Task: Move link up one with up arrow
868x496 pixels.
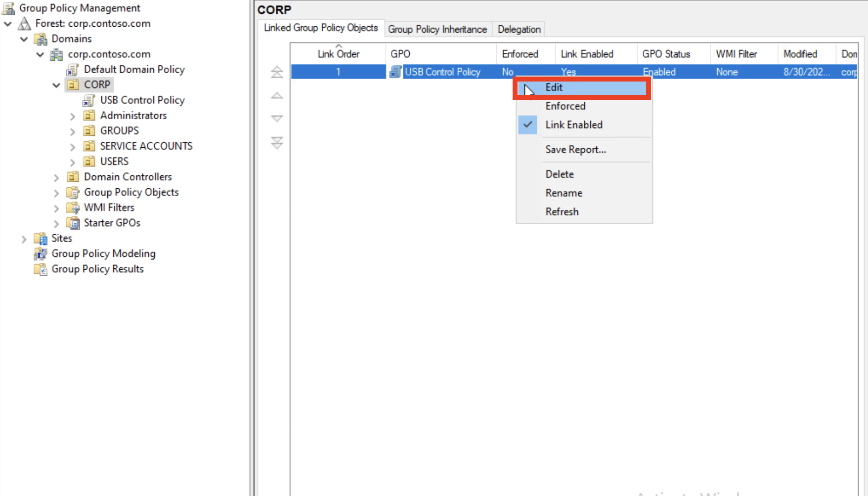Action: pos(277,95)
